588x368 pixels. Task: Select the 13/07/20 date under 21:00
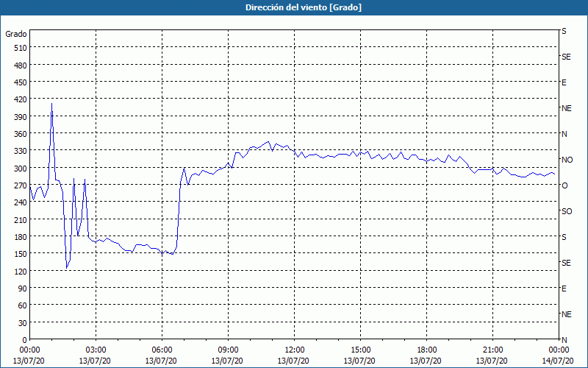coord(492,361)
